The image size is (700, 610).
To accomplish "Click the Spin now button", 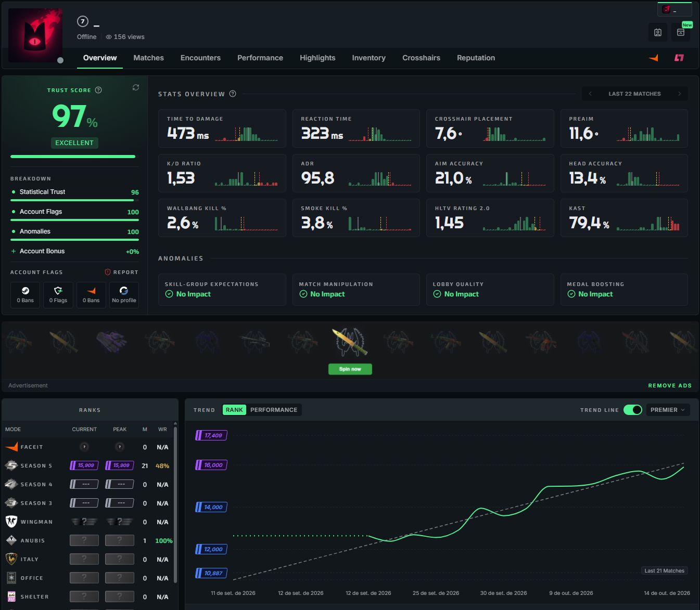I will pyautogui.click(x=350, y=369).
